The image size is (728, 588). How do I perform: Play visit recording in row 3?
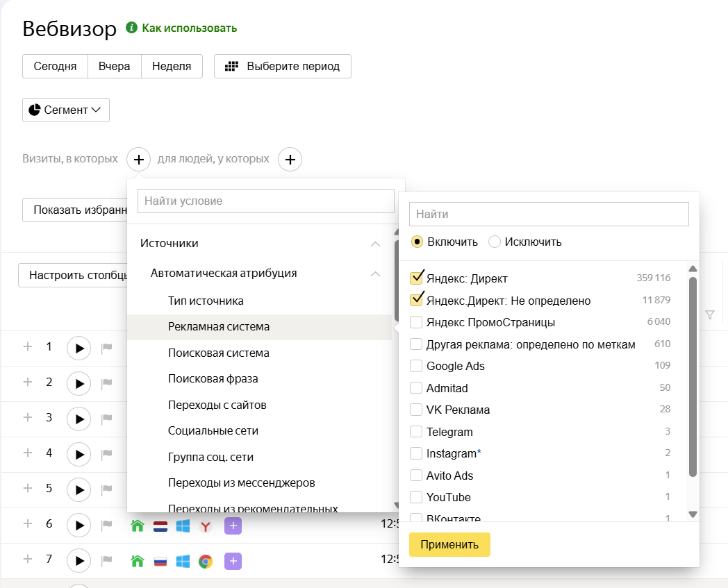point(79,419)
